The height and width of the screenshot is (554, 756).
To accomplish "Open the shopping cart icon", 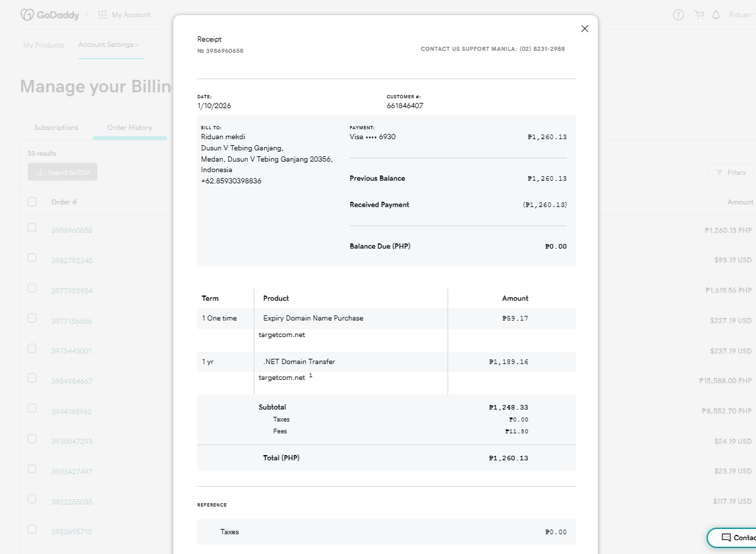I will 699,15.
